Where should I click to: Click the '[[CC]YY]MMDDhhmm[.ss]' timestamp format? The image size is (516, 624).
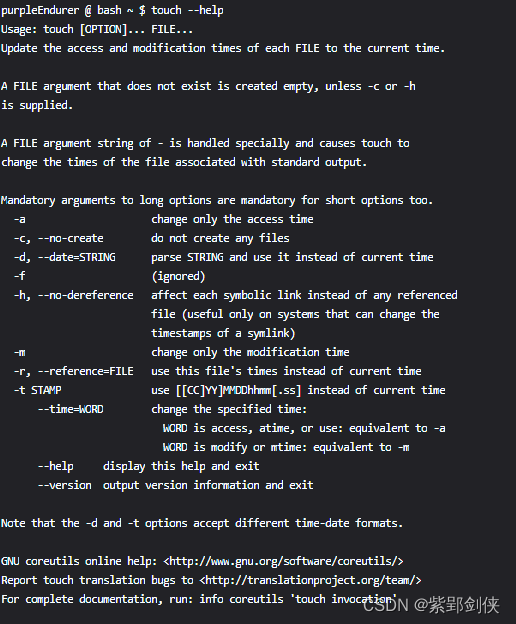click(239, 390)
